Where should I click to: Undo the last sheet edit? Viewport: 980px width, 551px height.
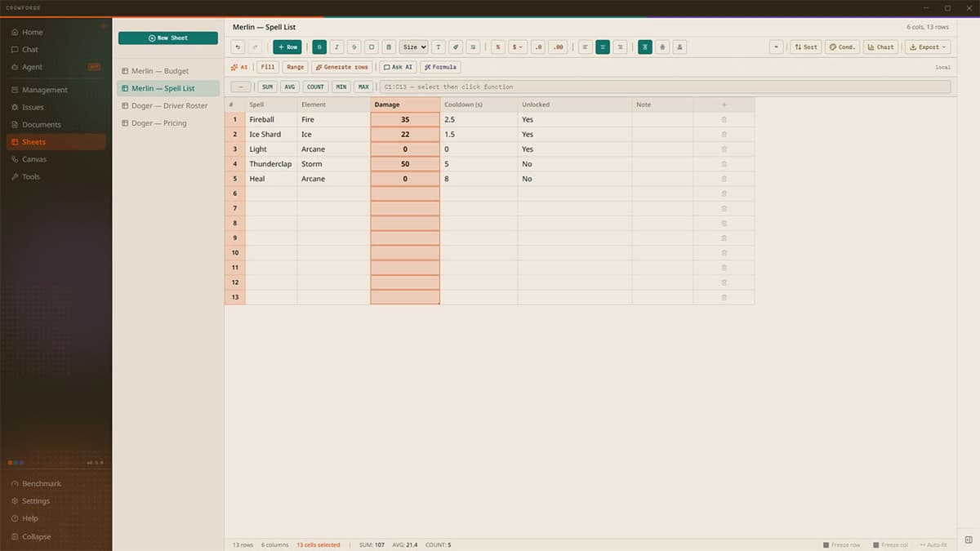pyautogui.click(x=238, y=47)
